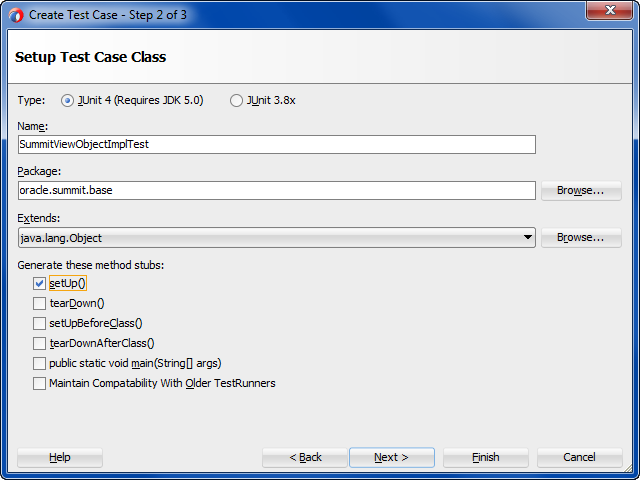Viewport: 640px width, 480px height.
Task: Check Maintain Compatibility With Older TestRunners
Action: (39, 383)
